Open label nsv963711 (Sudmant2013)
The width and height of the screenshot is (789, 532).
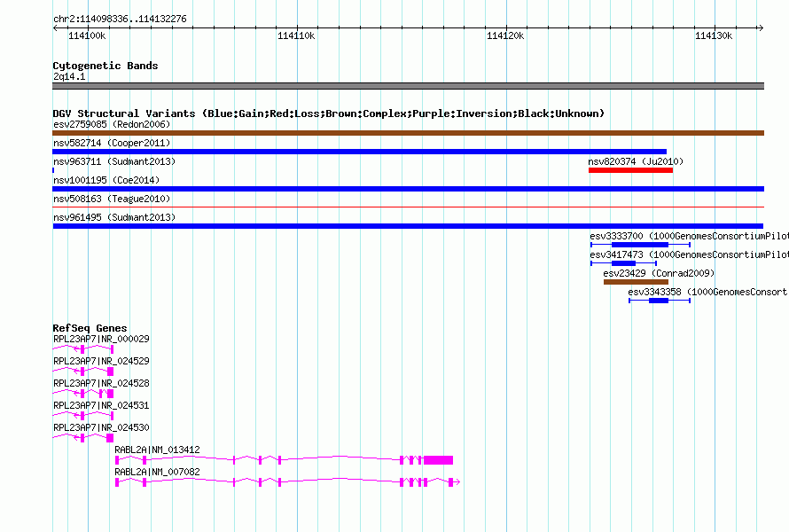114,161
